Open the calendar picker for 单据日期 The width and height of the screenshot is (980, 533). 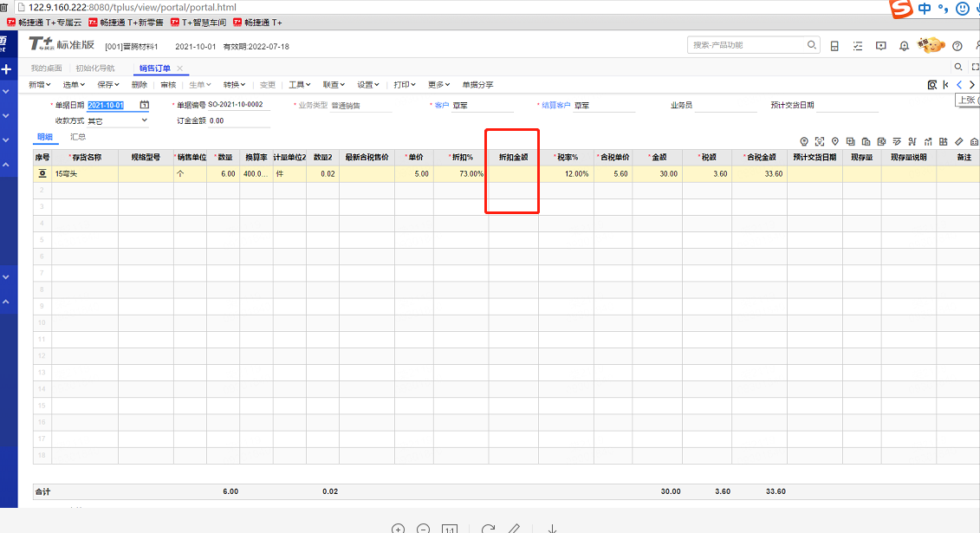point(145,105)
